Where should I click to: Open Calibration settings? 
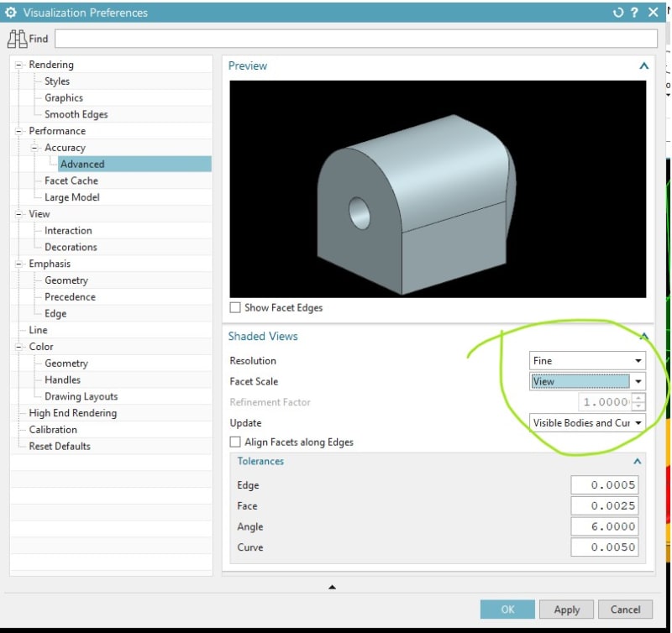tap(53, 430)
